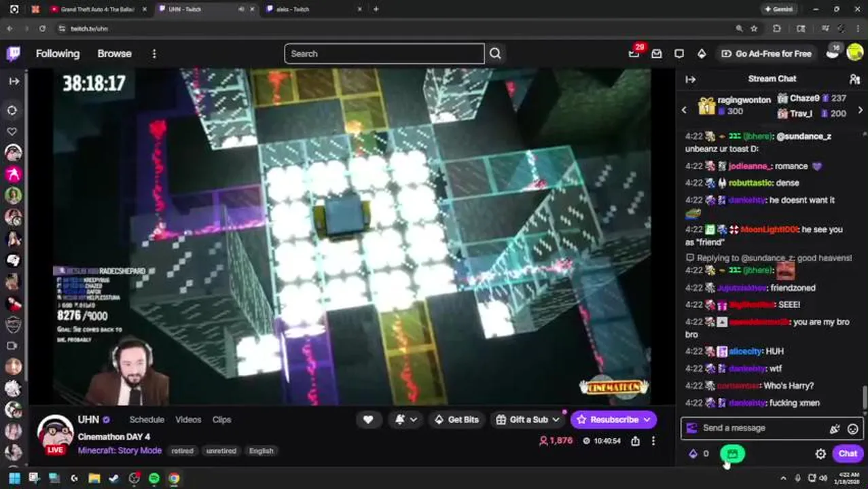The image size is (868, 489).
Task: Select the English tag
Action: point(261,451)
